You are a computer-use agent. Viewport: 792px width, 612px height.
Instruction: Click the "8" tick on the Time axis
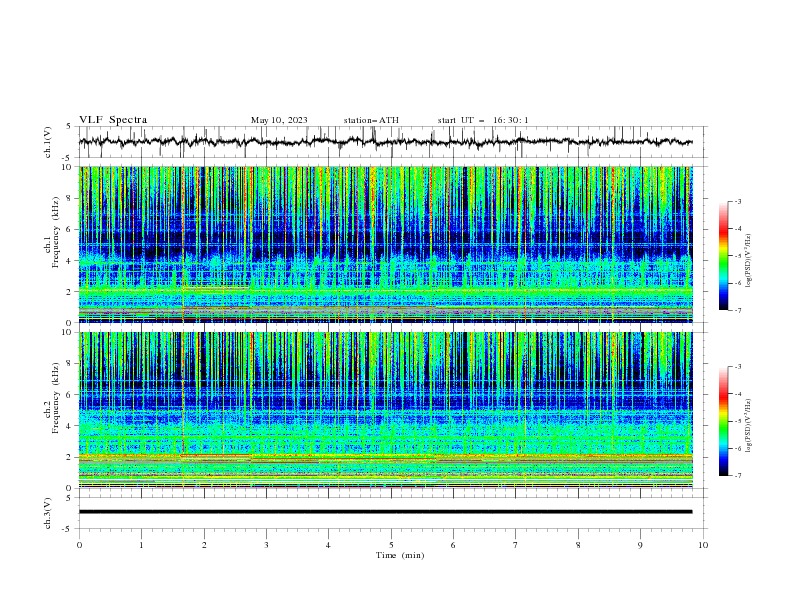[x=578, y=545]
